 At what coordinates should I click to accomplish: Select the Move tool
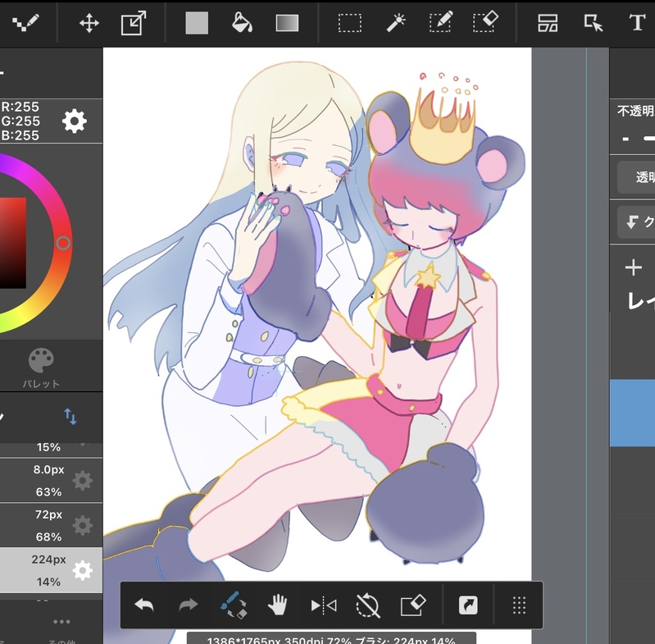(89, 23)
